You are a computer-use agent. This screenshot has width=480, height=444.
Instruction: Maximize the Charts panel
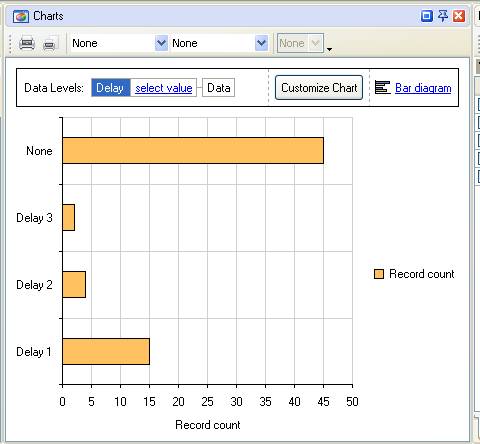(427, 16)
